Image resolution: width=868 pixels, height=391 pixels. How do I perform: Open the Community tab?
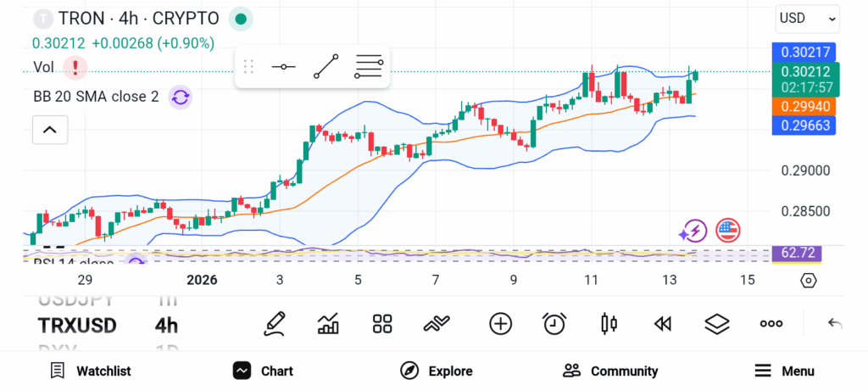(610, 371)
